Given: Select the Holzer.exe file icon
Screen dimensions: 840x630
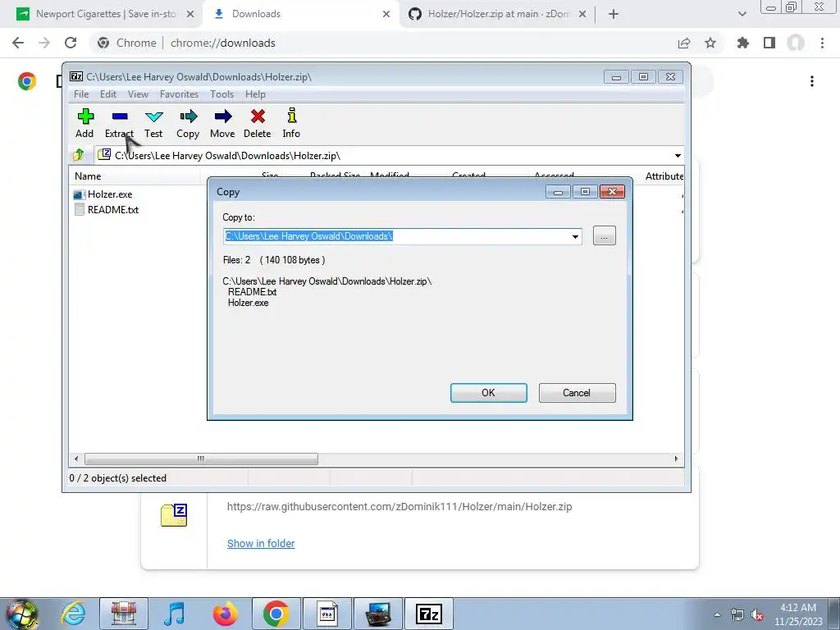Looking at the screenshot, I should [x=80, y=194].
